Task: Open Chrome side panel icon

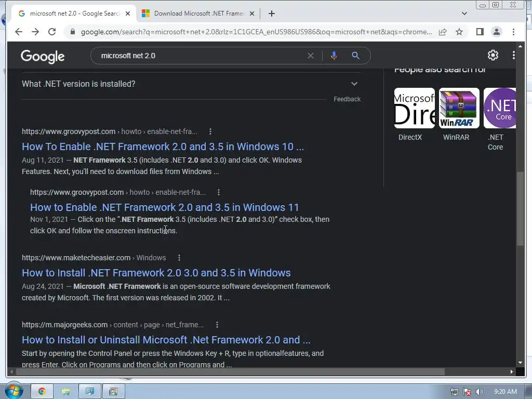Action: 480,32
